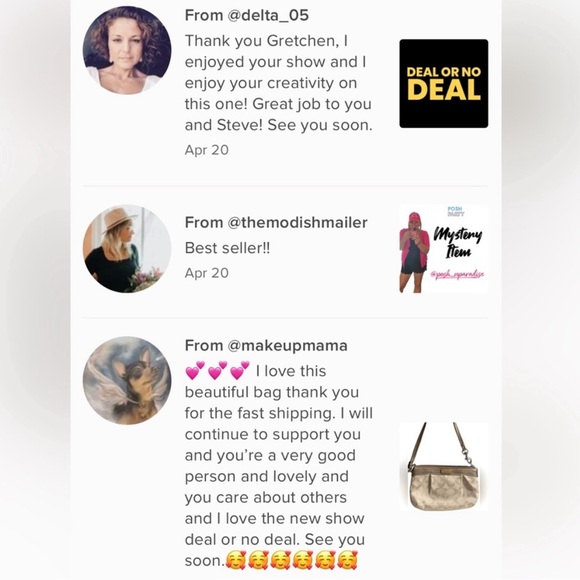Tap 'Great job to you and Steve!' line

(278, 115)
